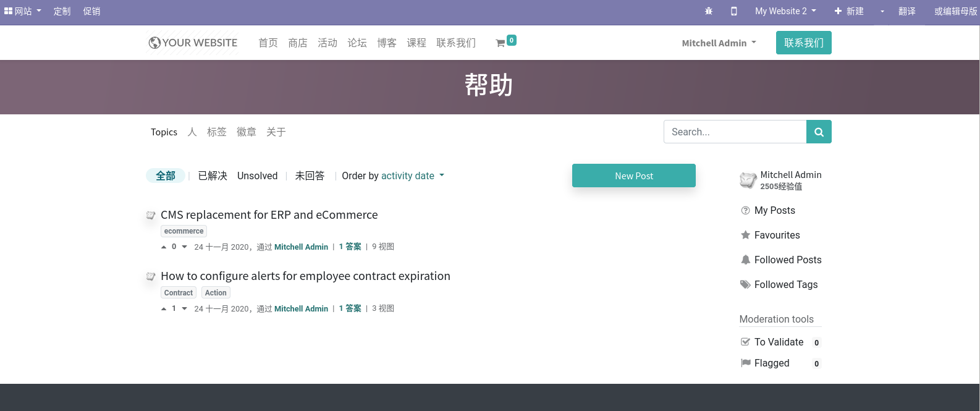Open the Mitchell Admin user dropdown
Viewport: 980px width, 411px height.
pos(719,43)
